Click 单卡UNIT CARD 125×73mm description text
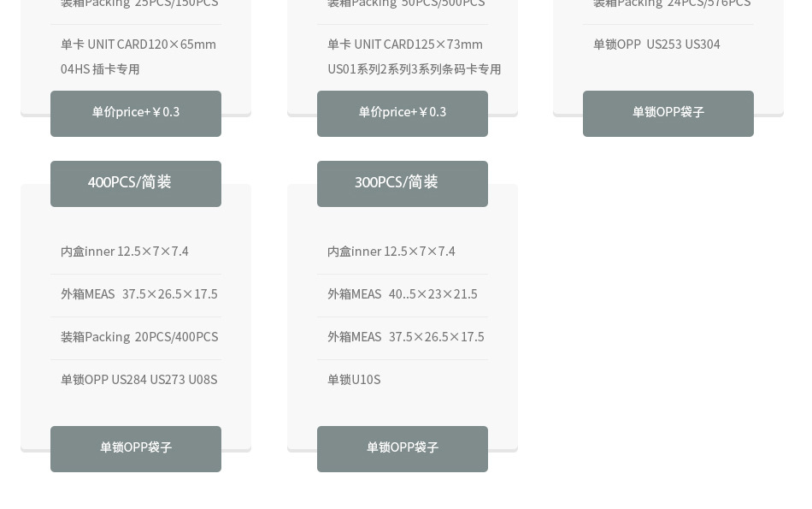Viewport: 812px width, 509px height. pyautogui.click(x=415, y=56)
